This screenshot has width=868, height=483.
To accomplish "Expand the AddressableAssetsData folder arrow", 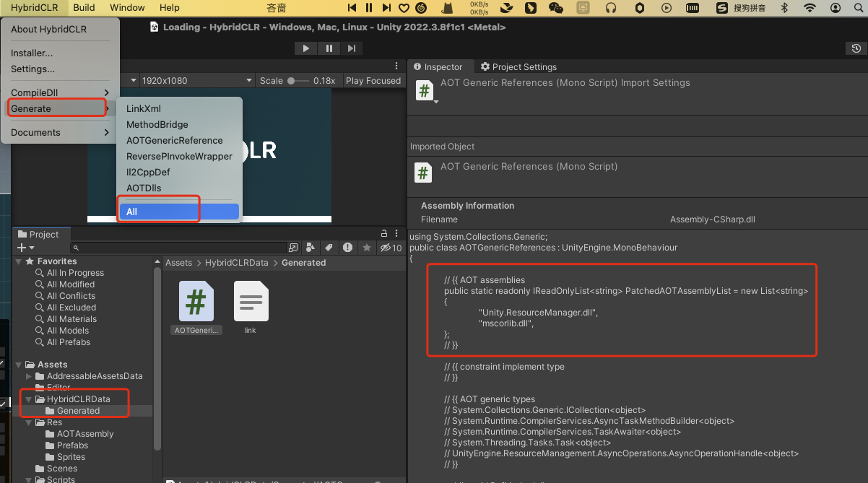I will pos(29,376).
